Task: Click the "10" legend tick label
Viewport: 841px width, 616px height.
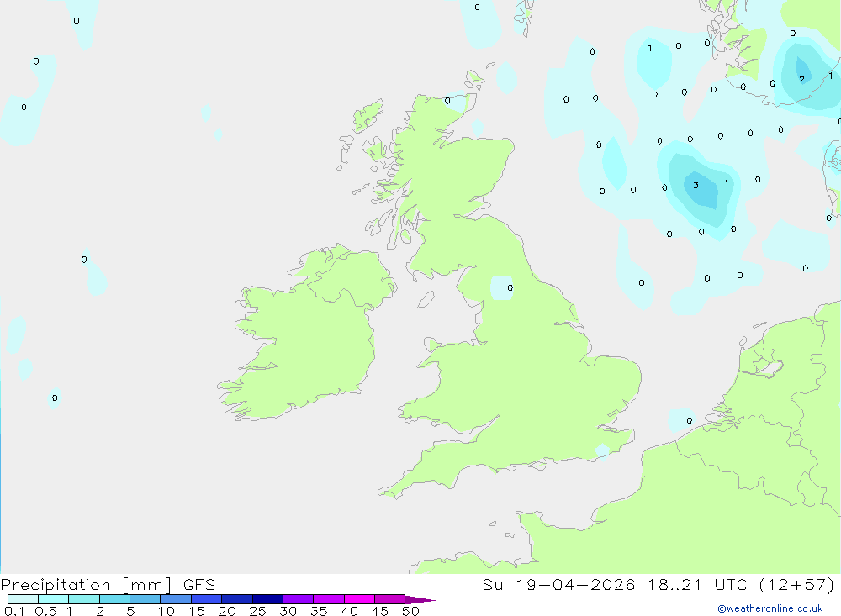Action: 166,611
